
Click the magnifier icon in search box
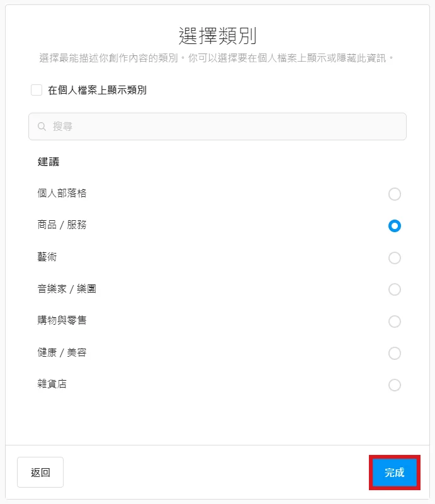[42, 126]
